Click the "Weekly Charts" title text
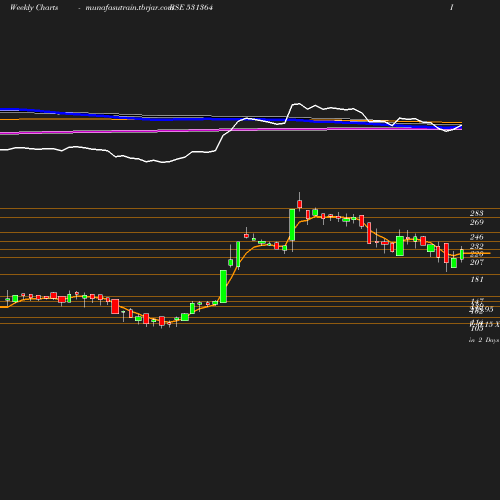500x500 pixels. pos(34,7)
